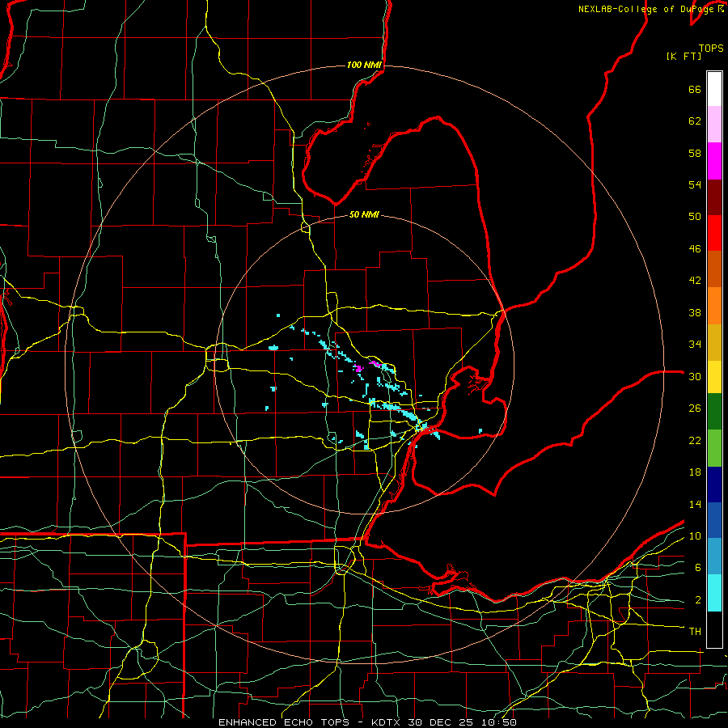Select the gold legend swatch
Screen dimensions: 728x728
pos(714,343)
